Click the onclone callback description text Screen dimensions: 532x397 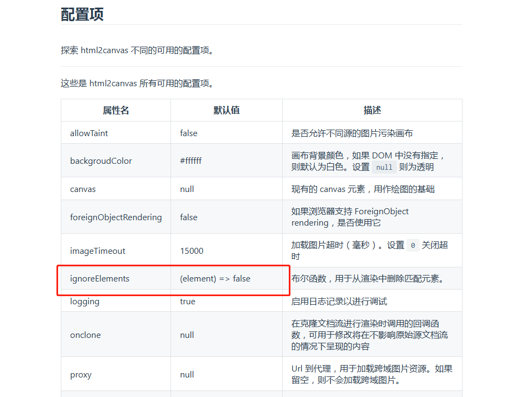tap(370, 335)
